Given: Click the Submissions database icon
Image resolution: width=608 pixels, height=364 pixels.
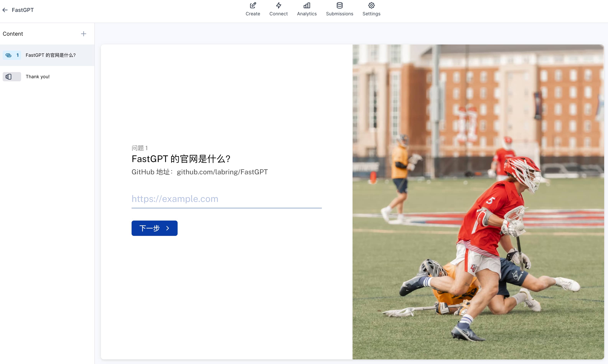Looking at the screenshot, I should [x=339, y=5].
